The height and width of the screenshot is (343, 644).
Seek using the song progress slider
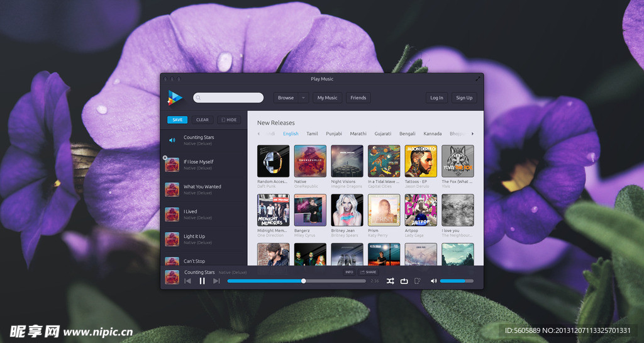pos(297,281)
